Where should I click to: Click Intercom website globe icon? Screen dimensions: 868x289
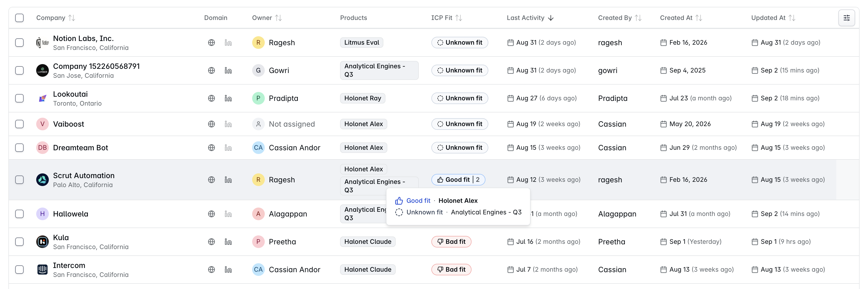[211, 270]
